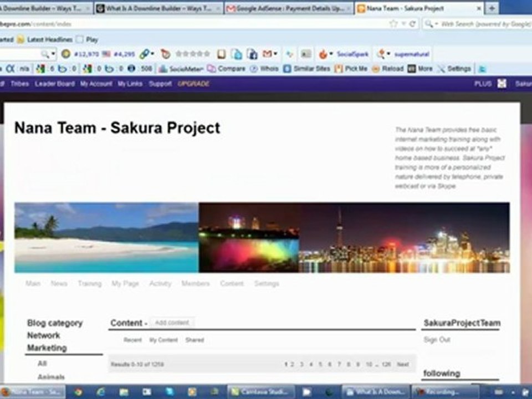Select the All blog category
532x399 pixels.
[42, 364]
